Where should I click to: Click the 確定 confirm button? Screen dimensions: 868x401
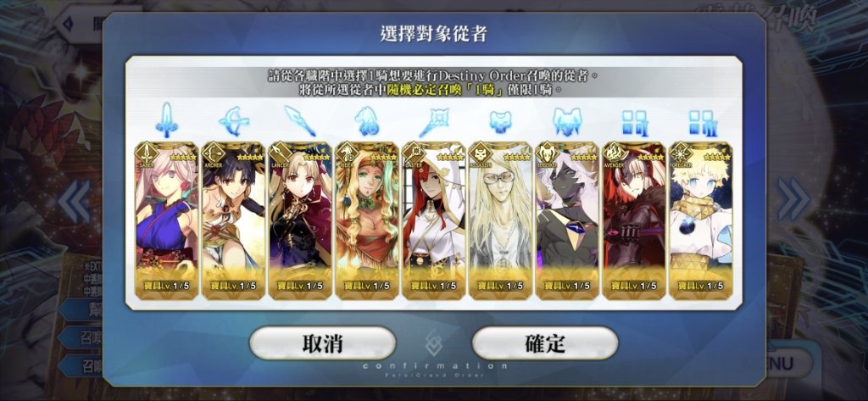(x=545, y=343)
